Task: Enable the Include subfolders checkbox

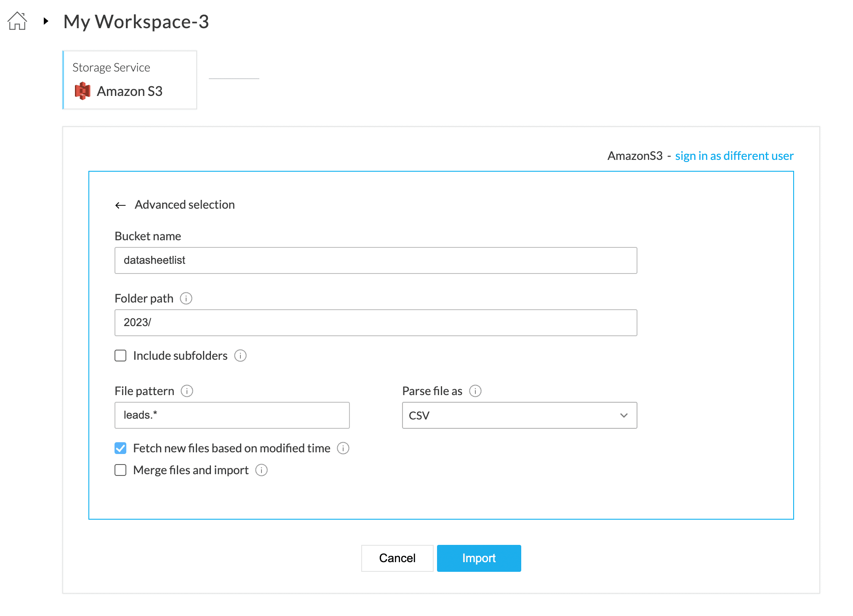Action: [120, 356]
